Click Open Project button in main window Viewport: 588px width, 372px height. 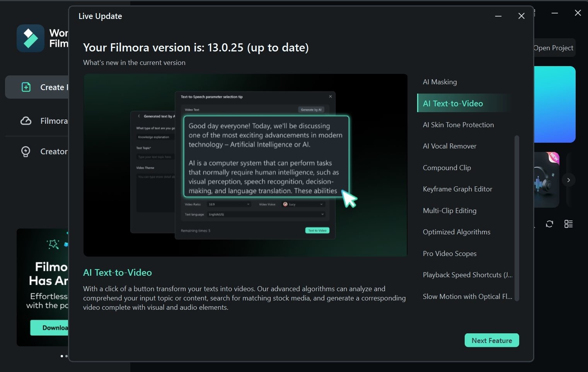click(x=553, y=48)
